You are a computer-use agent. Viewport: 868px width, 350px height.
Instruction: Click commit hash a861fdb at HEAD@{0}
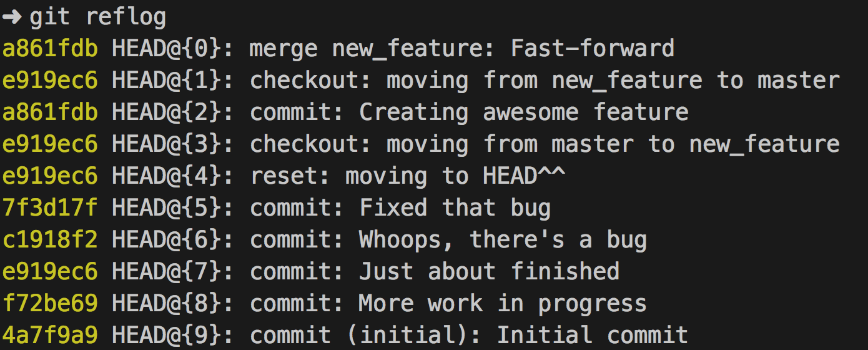tap(50, 49)
